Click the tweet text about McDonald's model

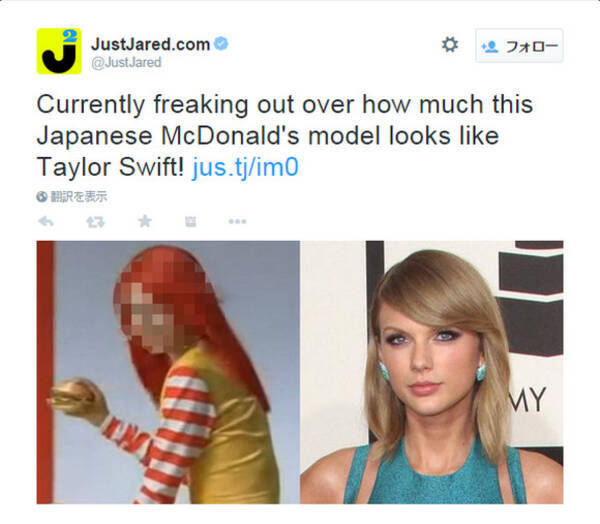285,135
